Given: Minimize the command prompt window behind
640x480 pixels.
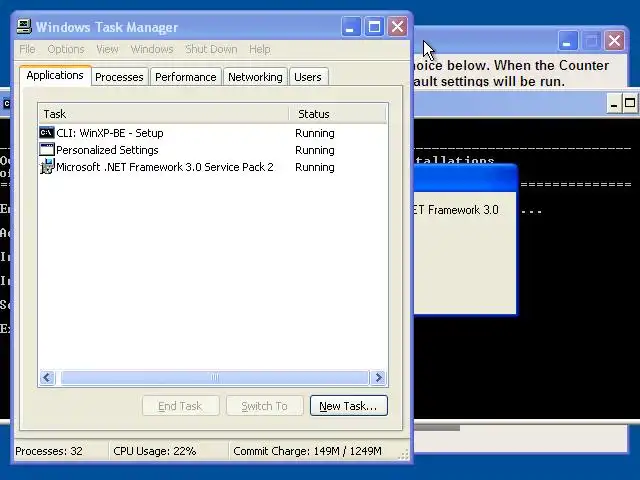Looking at the screenshot, I should click(613, 104).
